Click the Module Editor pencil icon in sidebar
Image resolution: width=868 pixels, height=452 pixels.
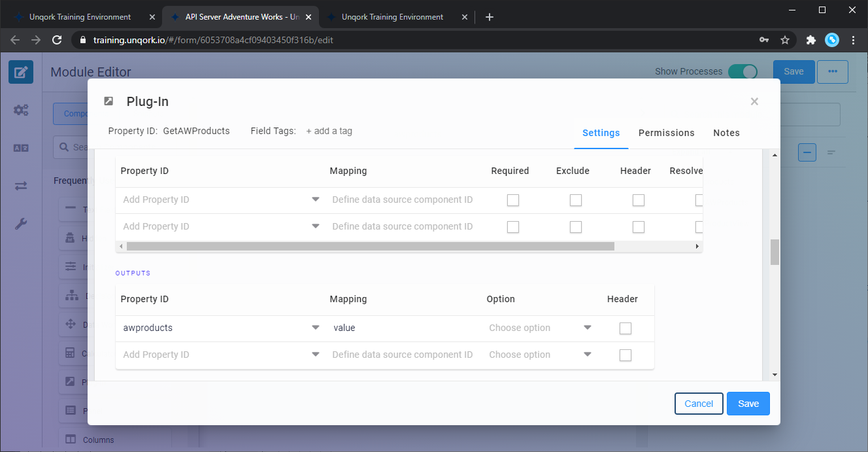(20, 72)
